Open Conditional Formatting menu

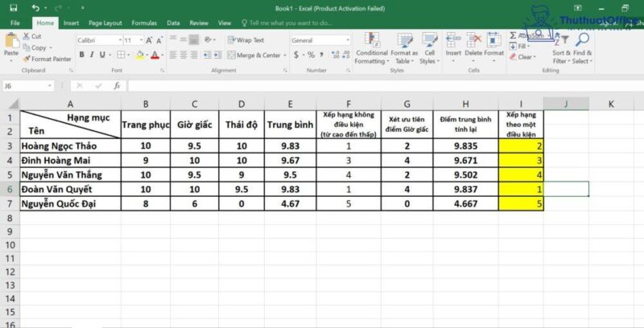372,48
